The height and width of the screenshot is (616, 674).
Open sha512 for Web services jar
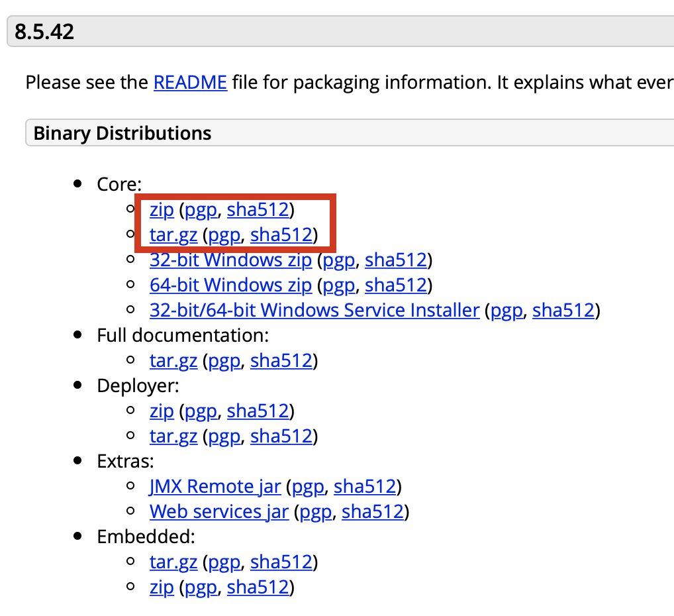(x=373, y=512)
